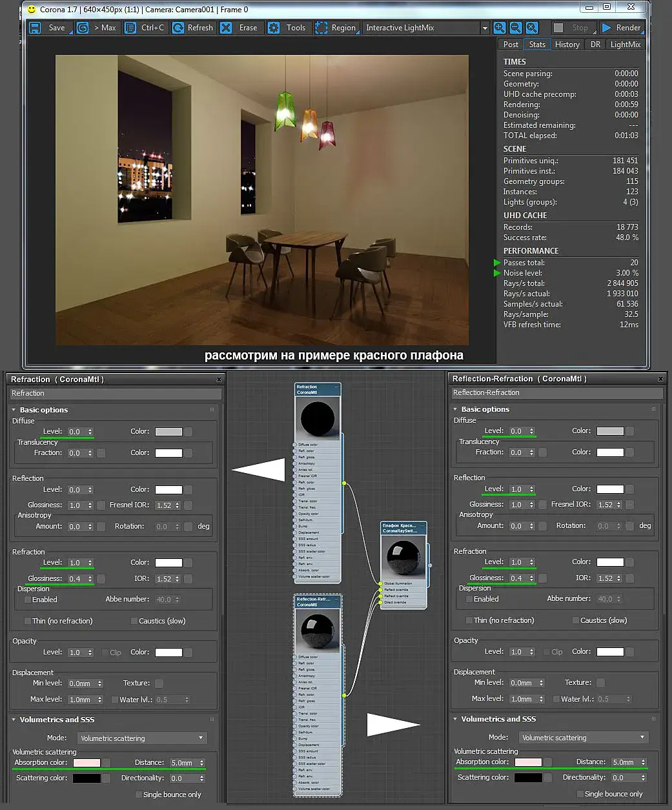
Task: Pick the Refraction color swatch in the Reflection-Refraction panel
Action: [610, 562]
